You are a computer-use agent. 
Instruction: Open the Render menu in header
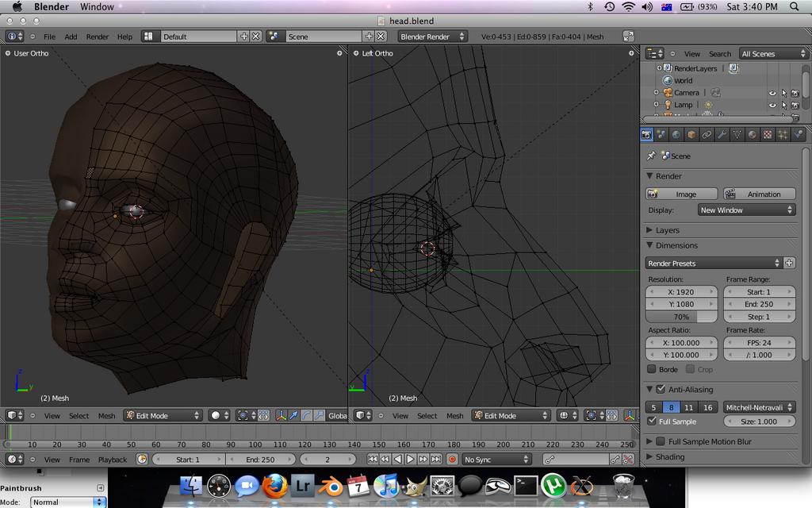[98, 37]
